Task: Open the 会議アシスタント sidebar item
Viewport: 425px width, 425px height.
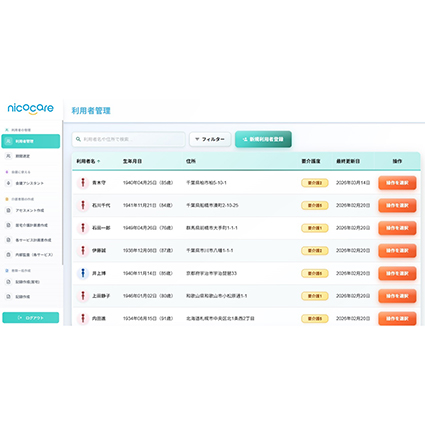Action: click(x=31, y=183)
